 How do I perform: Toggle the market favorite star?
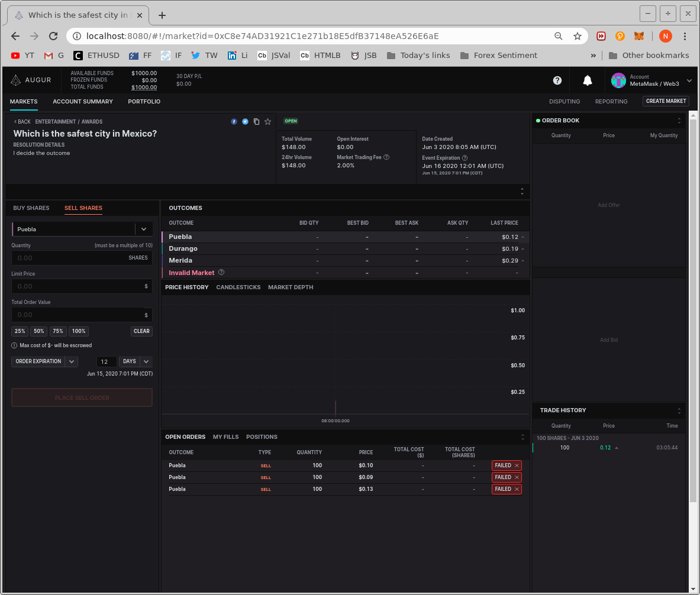pos(267,121)
